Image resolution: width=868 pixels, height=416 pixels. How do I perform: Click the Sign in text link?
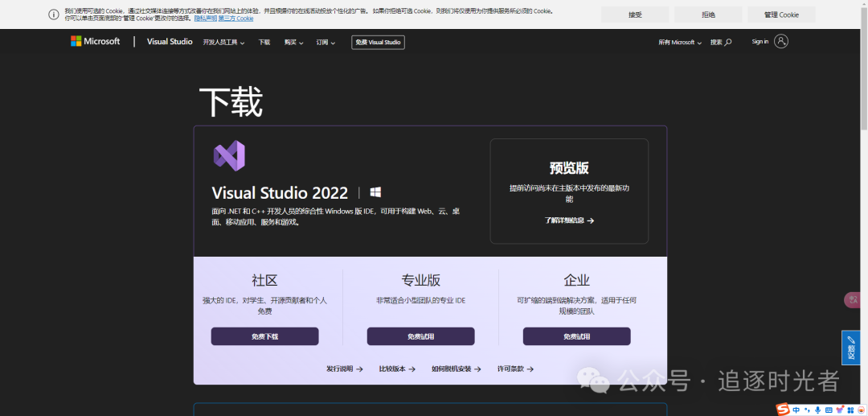pyautogui.click(x=760, y=42)
